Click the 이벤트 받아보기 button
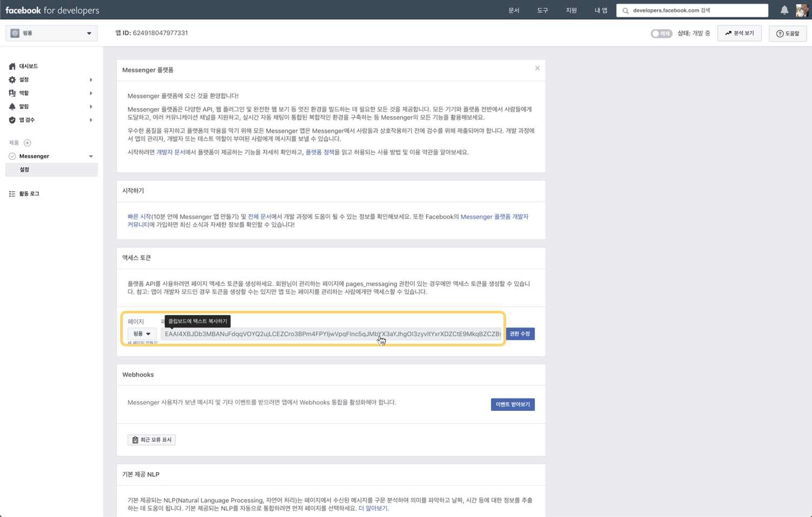812x517 pixels. point(513,404)
